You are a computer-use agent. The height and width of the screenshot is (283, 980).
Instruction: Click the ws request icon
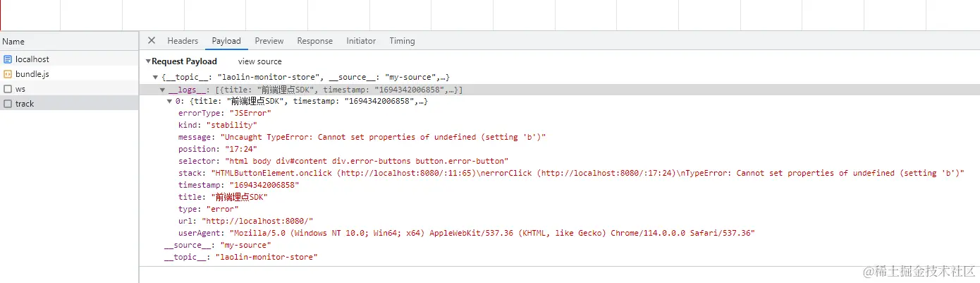point(8,89)
